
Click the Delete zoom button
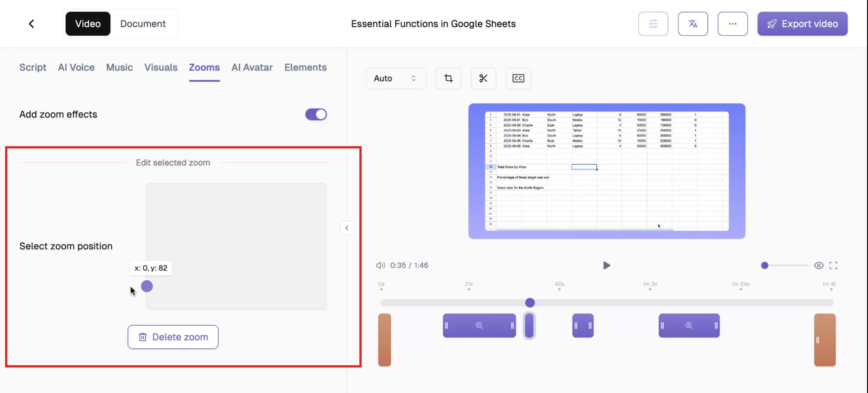(173, 337)
